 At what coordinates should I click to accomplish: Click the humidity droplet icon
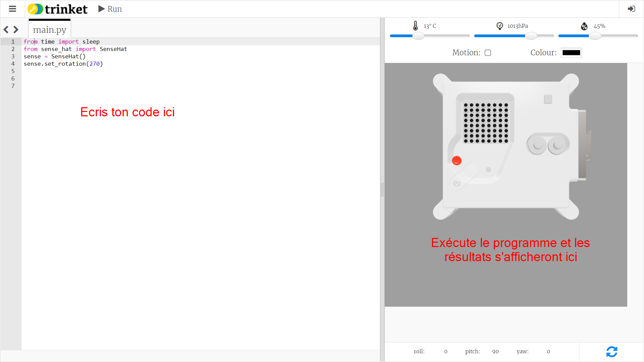coord(584,26)
